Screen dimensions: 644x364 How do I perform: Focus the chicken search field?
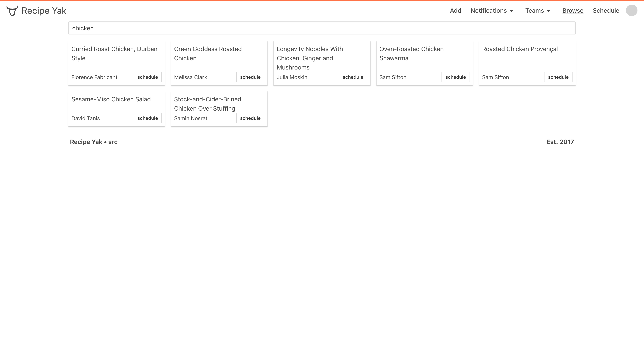[x=322, y=28]
